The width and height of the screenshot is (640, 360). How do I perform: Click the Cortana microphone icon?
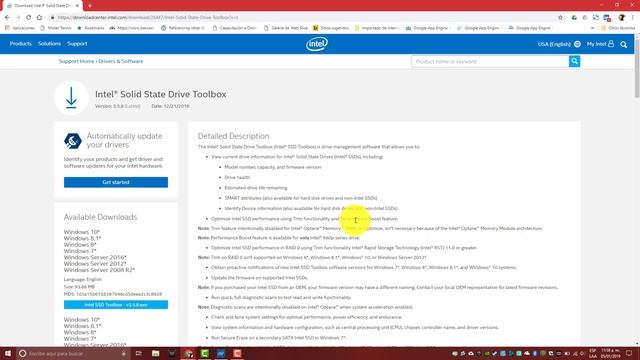[124, 353]
